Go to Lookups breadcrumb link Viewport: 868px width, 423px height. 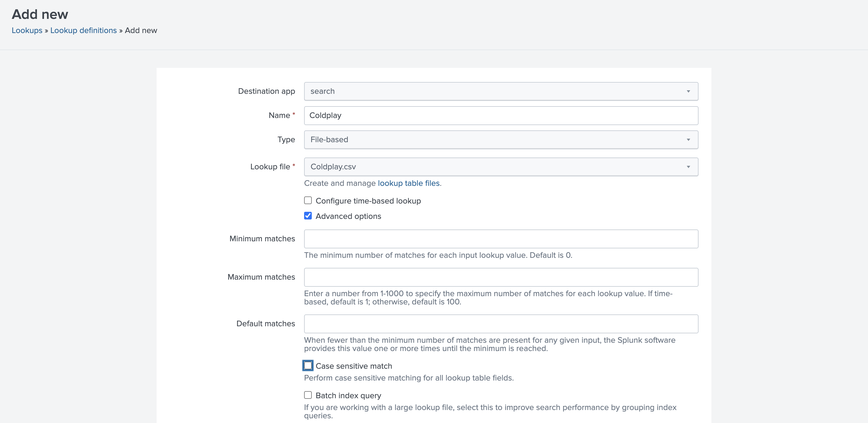click(27, 30)
